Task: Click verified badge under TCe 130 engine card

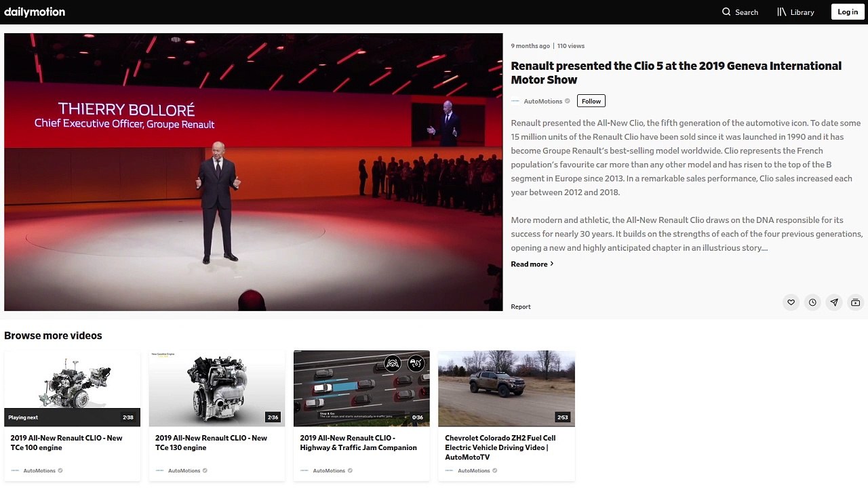Action: click(205, 470)
